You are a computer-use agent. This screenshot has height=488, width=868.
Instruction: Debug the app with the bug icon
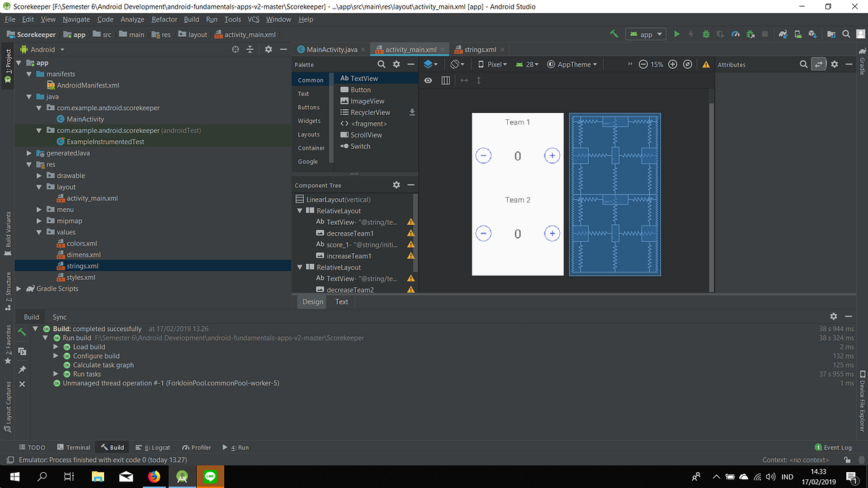[705, 34]
